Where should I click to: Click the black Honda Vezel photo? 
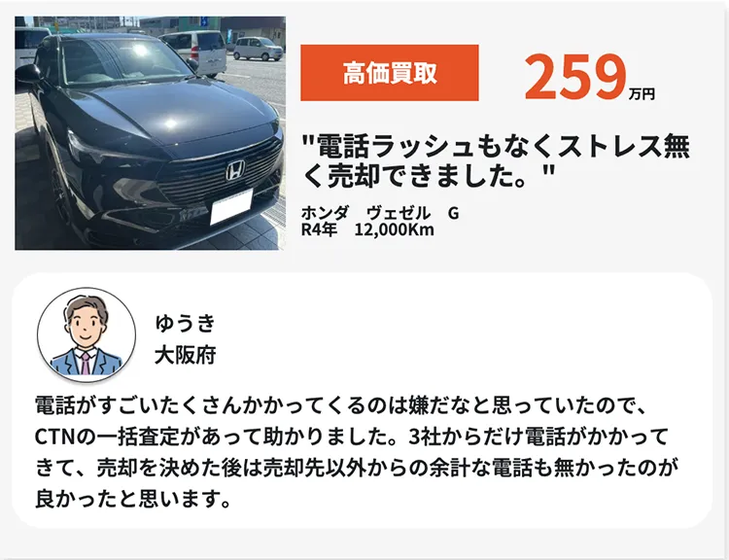click(x=150, y=133)
